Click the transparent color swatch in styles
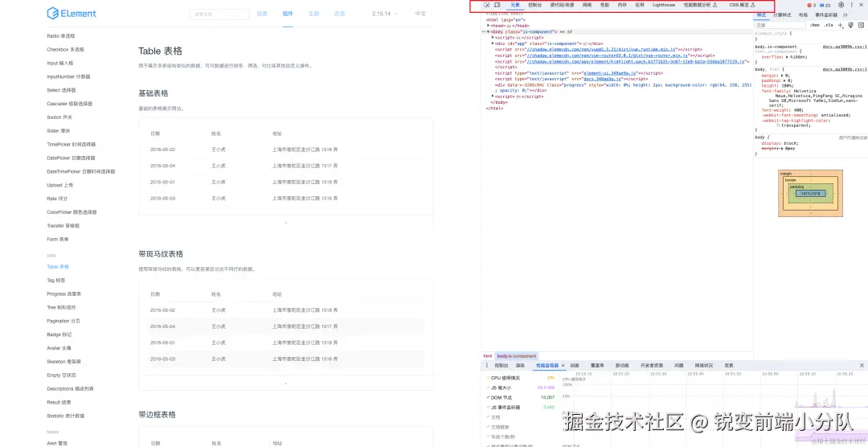Screen dimensions: 868x447 (x=778, y=125)
